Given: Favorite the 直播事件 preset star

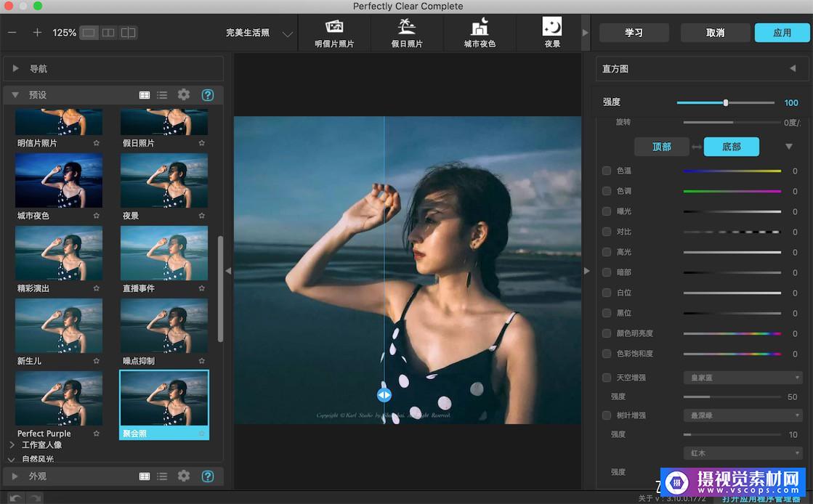Looking at the screenshot, I should click(202, 288).
